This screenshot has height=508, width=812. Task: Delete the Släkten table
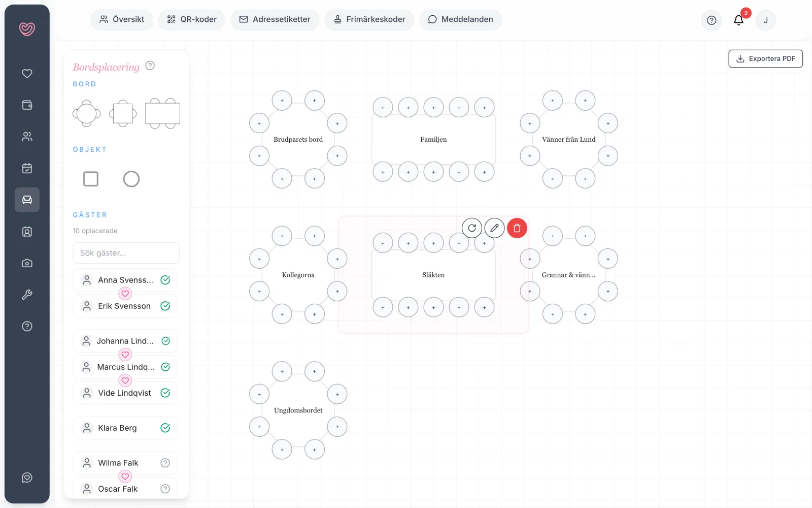click(517, 228)
